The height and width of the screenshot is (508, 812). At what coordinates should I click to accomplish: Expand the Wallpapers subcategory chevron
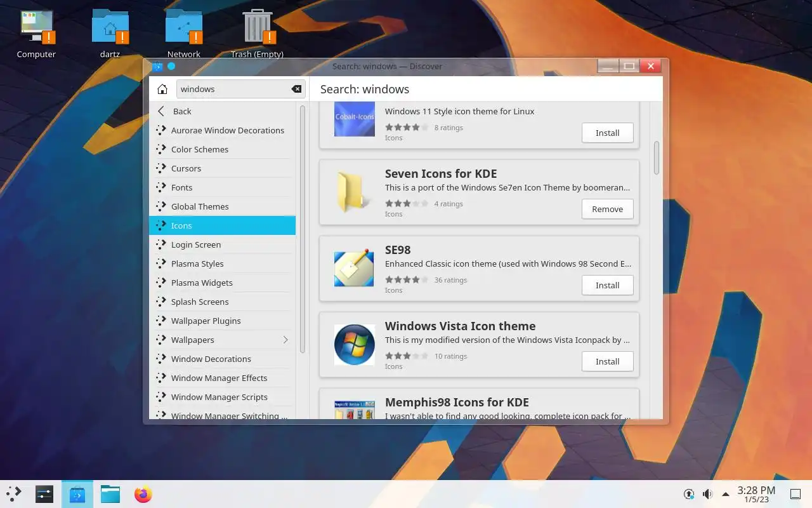[x=285, y=340]
